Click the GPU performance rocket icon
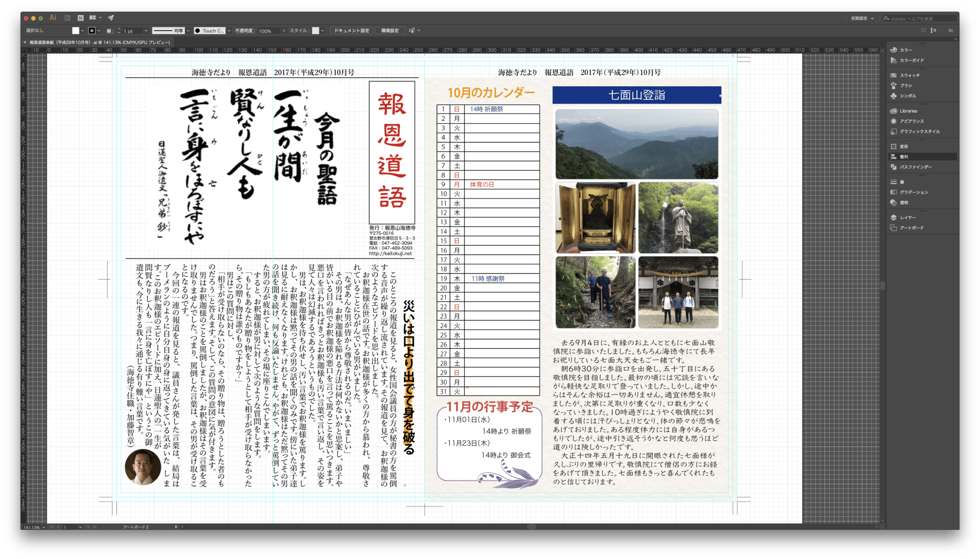The height and width of the screenshot is (559, 980). click(x=111, y=18)
